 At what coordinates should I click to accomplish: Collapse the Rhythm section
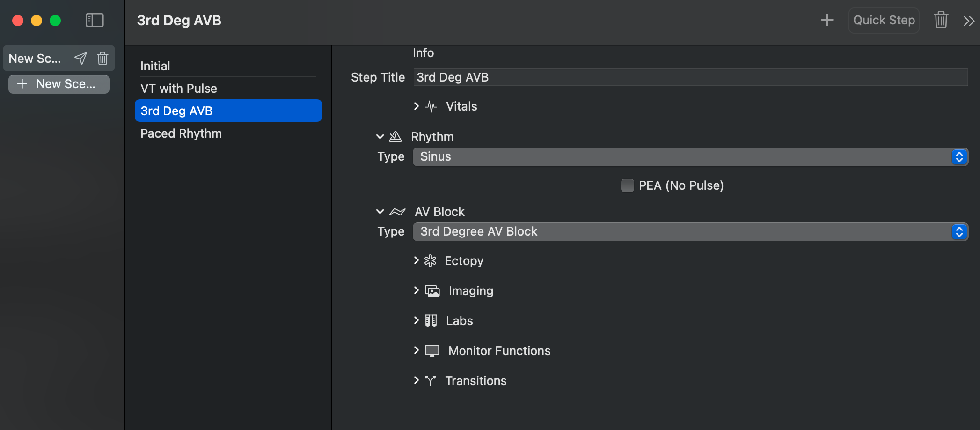pyautogui.click(x=380, y=137)
